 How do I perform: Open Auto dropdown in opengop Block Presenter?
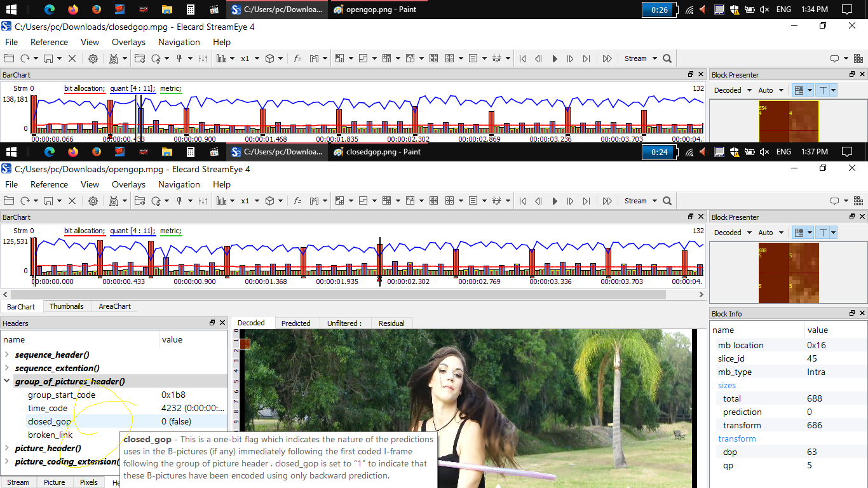771,233
